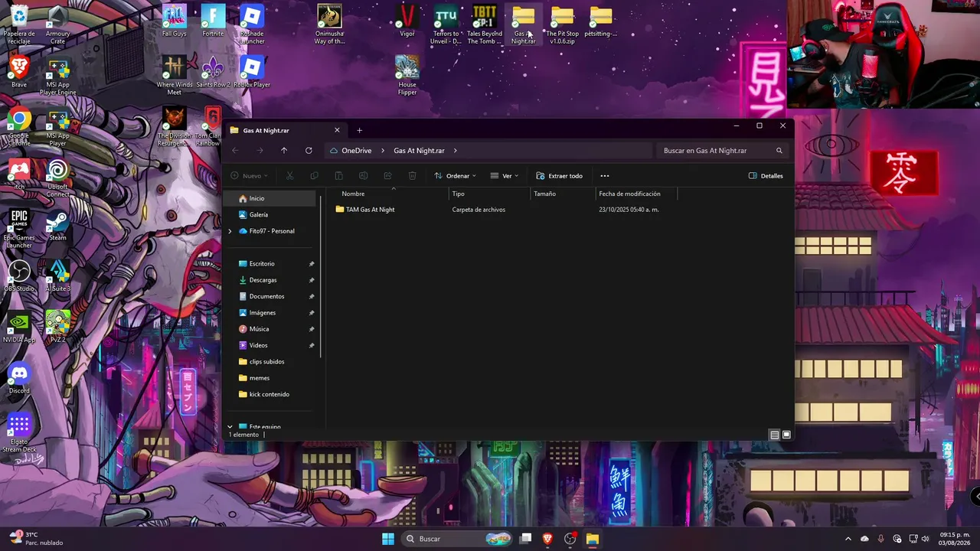Select the Saints Row 2 desktop icon
Viewport: 980px width, 551px height.
click(x=213, y=73)
